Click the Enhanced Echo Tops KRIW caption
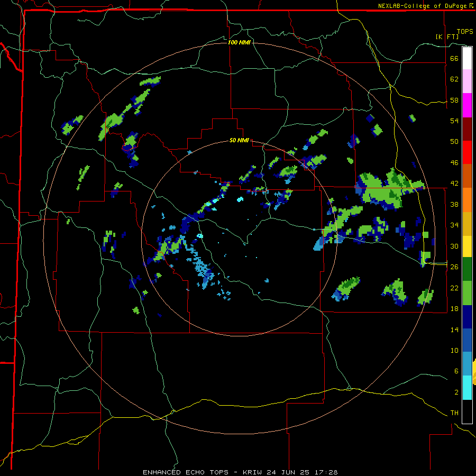Viewport: 476px width, 476px height. tap(240, 472)
